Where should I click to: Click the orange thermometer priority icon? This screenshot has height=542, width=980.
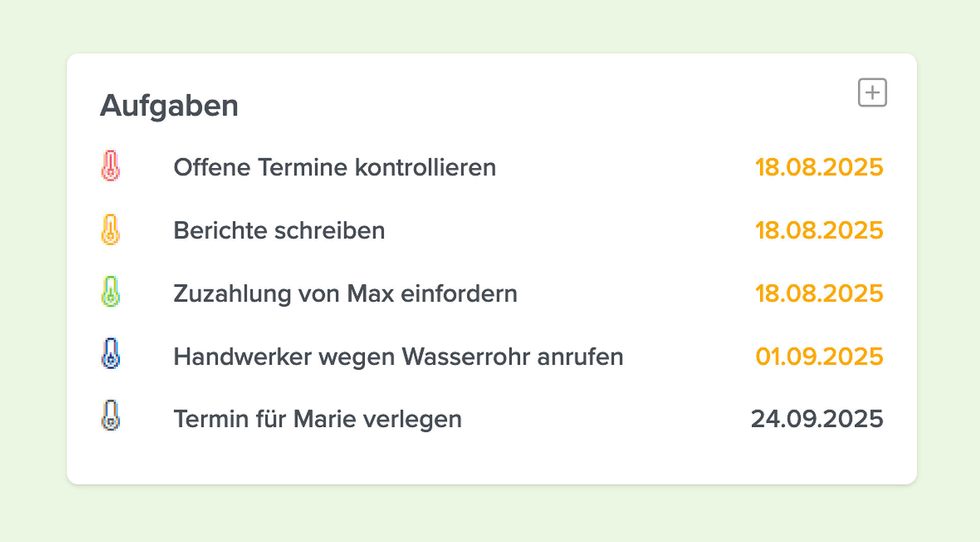[110, 229]
